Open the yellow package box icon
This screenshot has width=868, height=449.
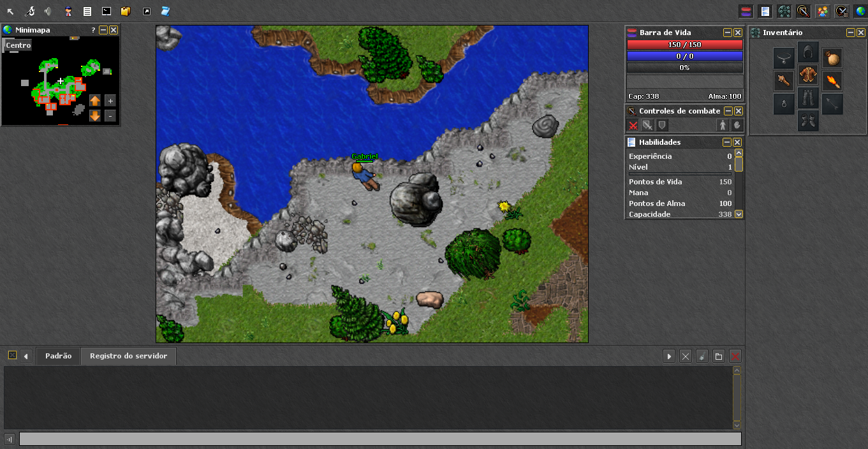pyautogui.click(x=126, y=11)
